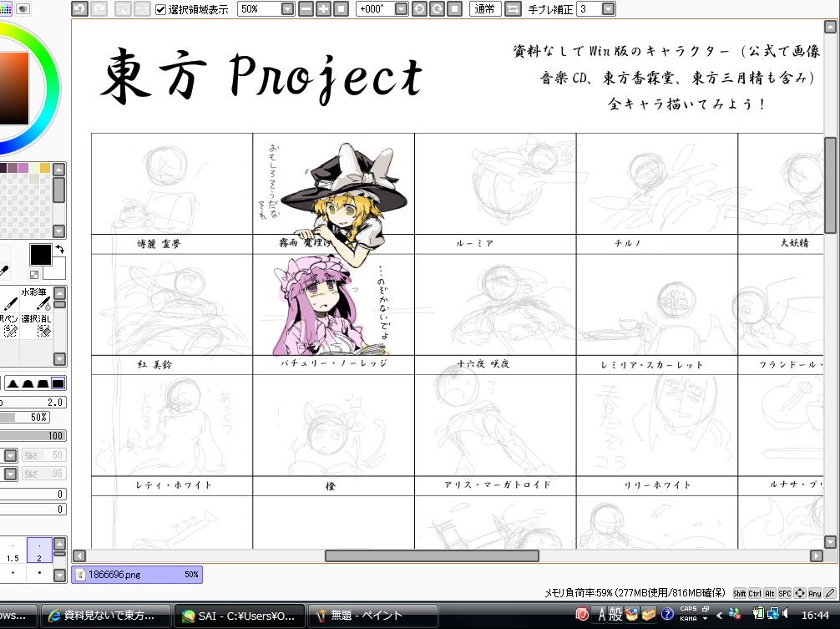Click the zoom in plus icon
Viewport: 840px width, 629px height.
[323, 9]
